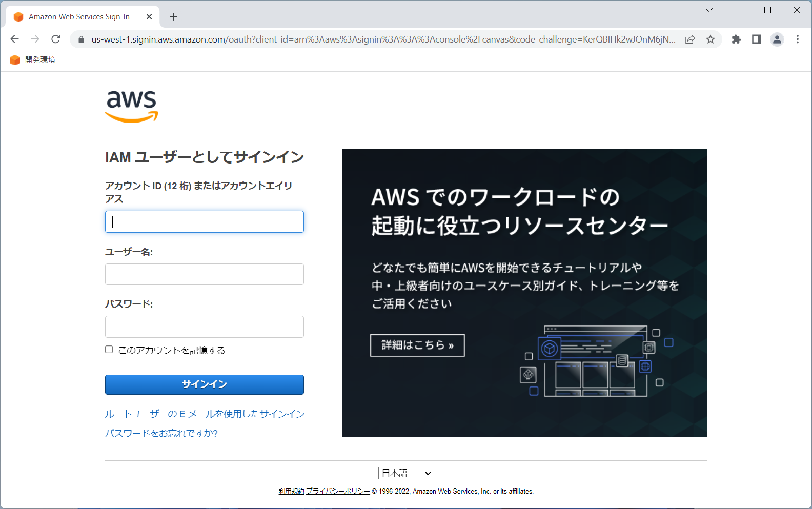The image size is (812, 509).
Task: Open the Chrome three-dot menu
Action: click(797, 39)
